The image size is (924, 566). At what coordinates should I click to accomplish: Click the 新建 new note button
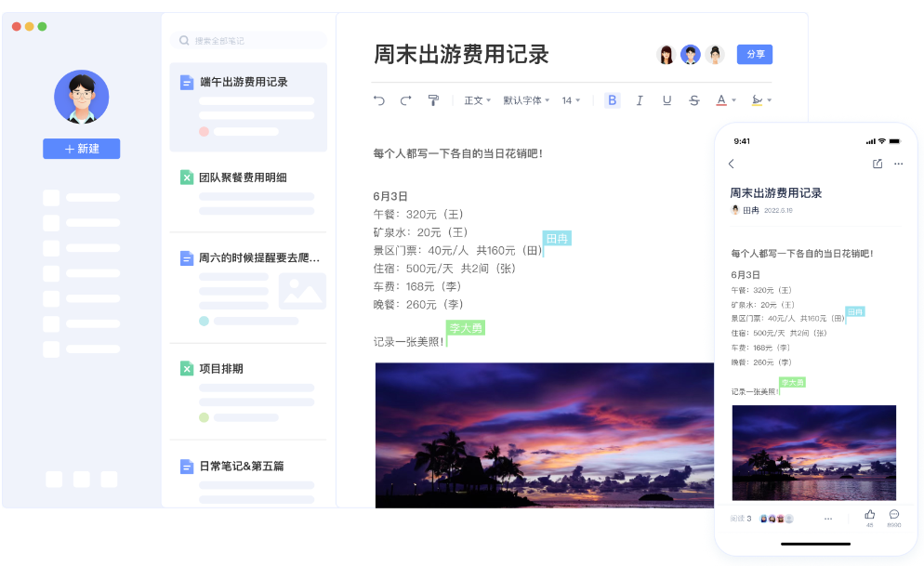pos(81,149)
